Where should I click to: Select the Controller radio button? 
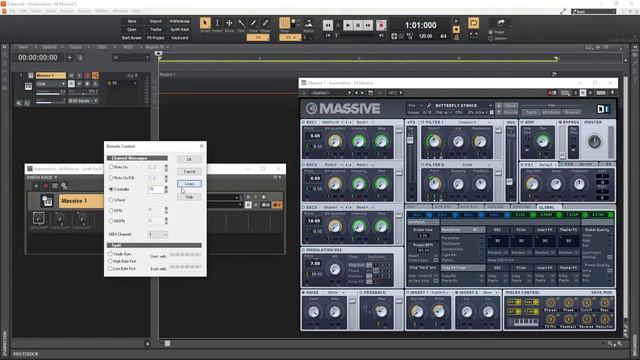click(111, 189)
